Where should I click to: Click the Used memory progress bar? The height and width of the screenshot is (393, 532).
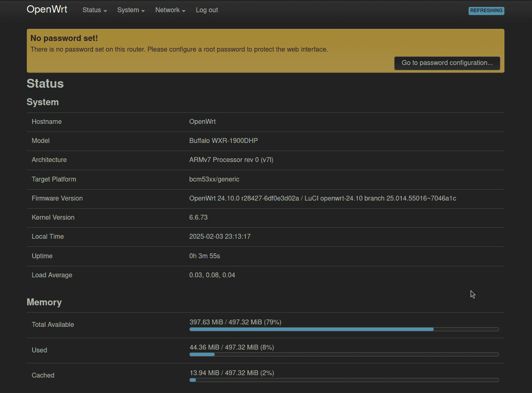tap(344, 354)
